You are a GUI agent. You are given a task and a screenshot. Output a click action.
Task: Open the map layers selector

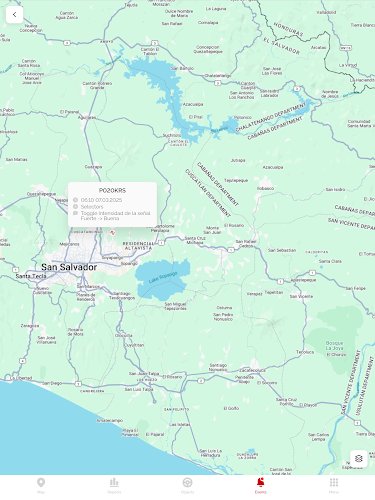pyautogui.click(x=359, y=458)
